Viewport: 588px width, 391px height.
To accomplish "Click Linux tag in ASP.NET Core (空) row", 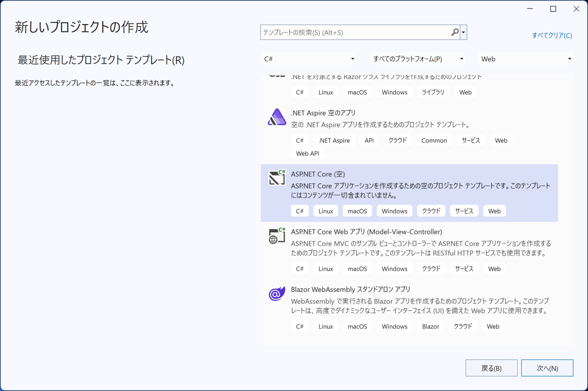I will 325,211.
